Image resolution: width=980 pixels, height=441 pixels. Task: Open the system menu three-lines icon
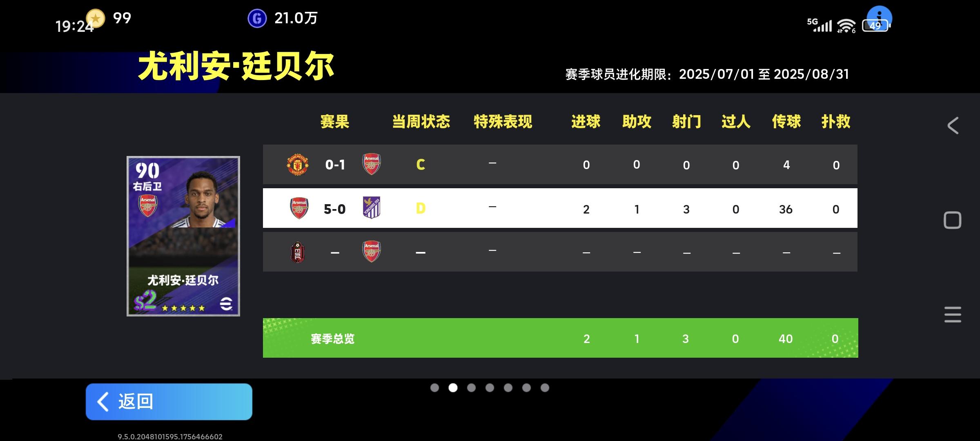(952, 314)
